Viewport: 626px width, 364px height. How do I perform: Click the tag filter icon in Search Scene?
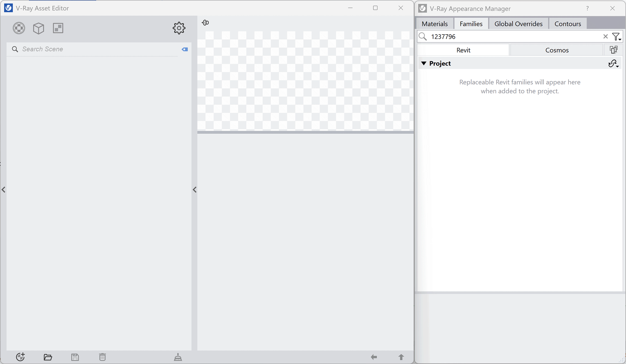click(185, 49)
